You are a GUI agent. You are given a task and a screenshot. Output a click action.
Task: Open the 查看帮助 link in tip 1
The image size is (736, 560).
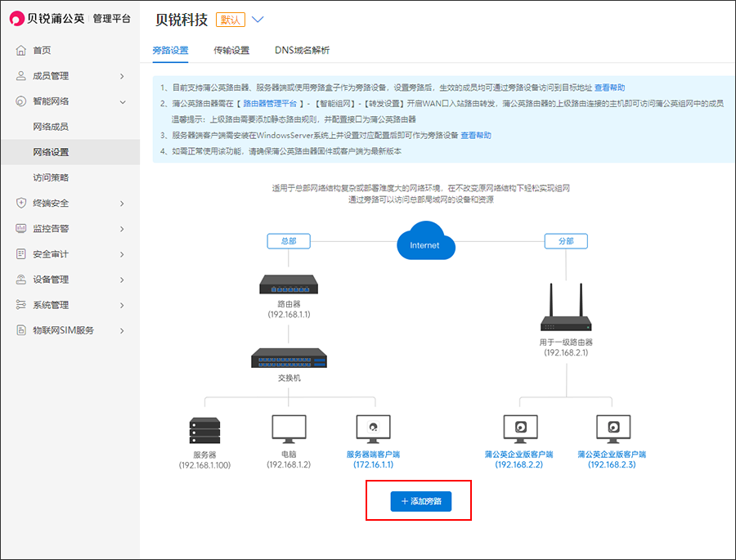tap(609, 87)
